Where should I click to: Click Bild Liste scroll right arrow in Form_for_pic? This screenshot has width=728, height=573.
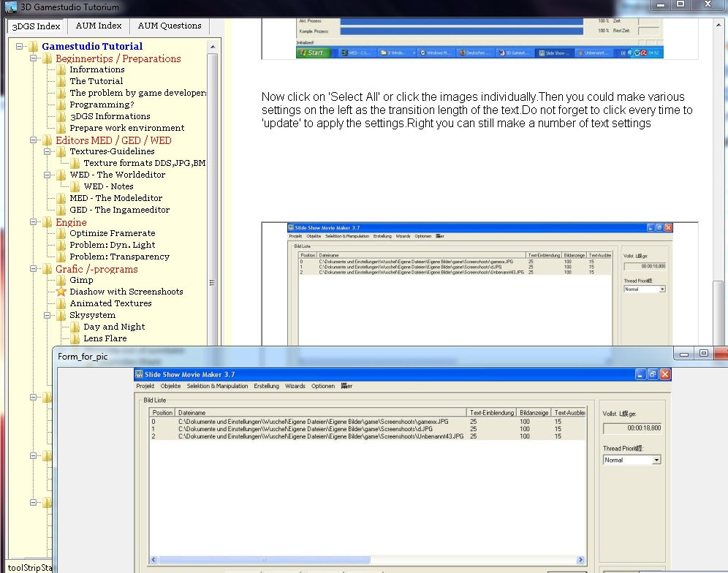(x=580, y=560)
